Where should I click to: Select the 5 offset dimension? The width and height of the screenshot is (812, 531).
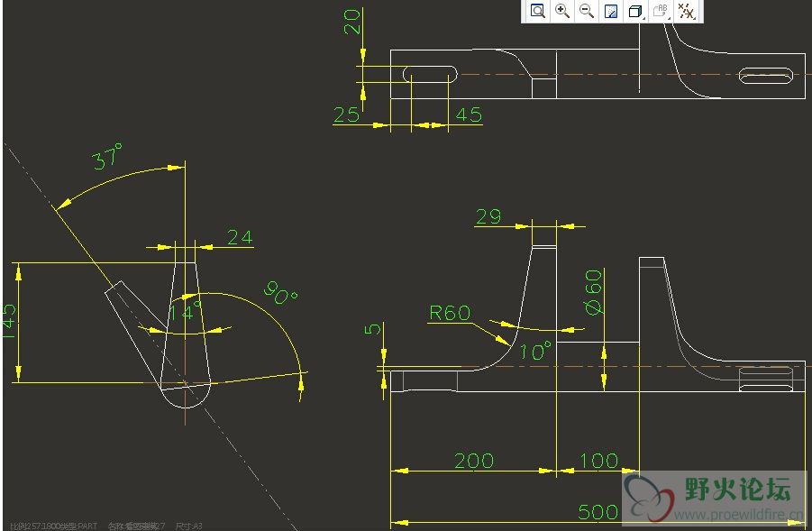click(373, 329)
